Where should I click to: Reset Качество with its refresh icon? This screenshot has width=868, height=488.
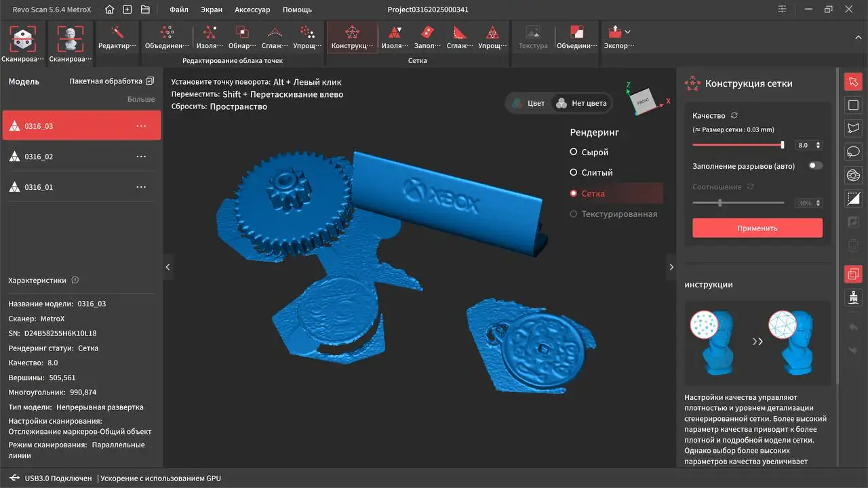[734, 116]
